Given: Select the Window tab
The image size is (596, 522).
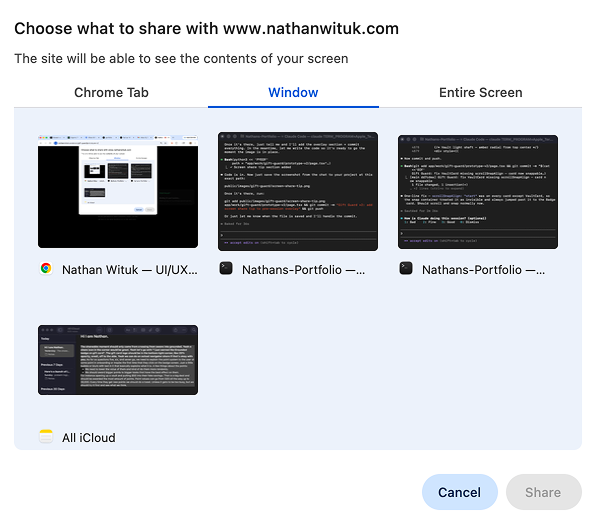Looking at the screenshot, I should (x=293, y=92).
